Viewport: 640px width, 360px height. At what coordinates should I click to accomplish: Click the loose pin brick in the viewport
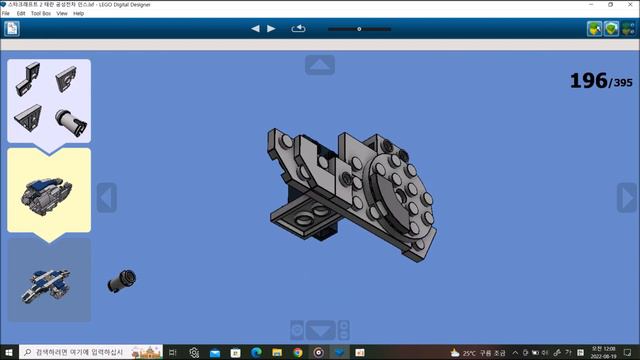pos(122,280)
